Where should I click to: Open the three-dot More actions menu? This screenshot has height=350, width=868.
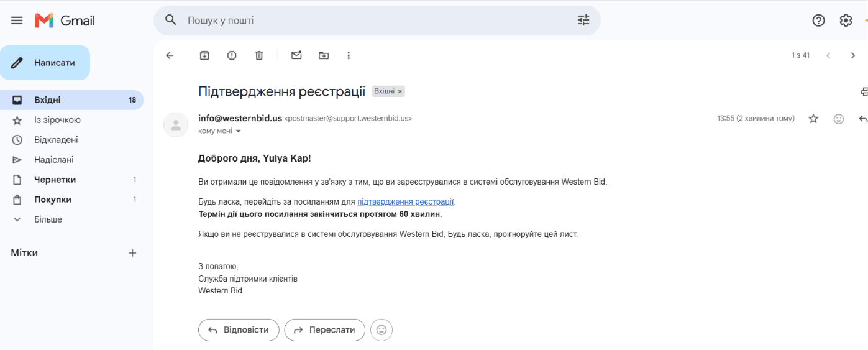(x=349, y=55)
